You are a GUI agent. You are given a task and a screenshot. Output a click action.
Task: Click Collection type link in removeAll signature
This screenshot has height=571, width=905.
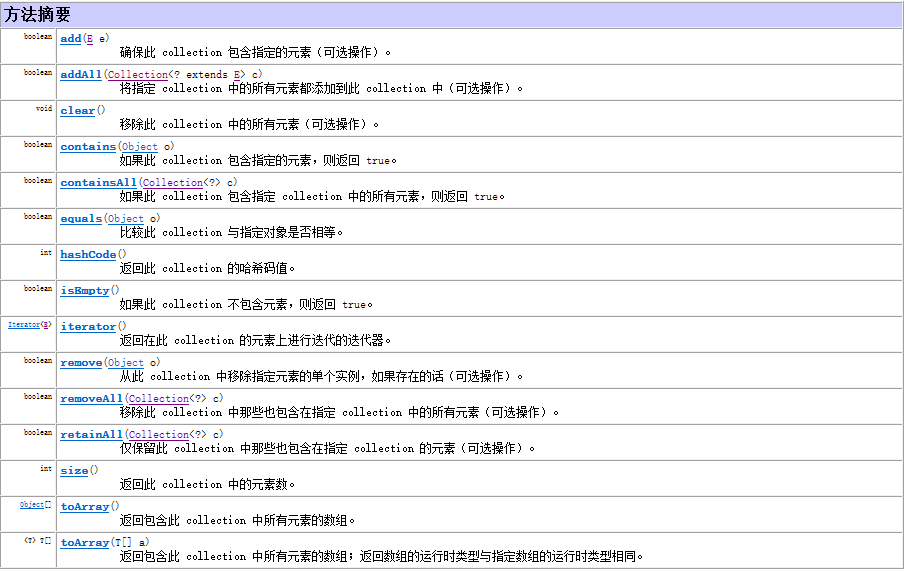(158, 398)
